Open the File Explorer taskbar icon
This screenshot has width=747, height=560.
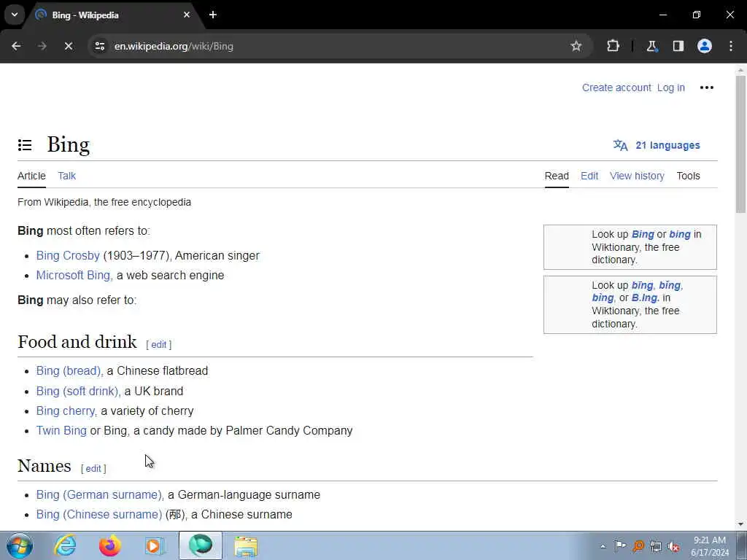[246, 546]
